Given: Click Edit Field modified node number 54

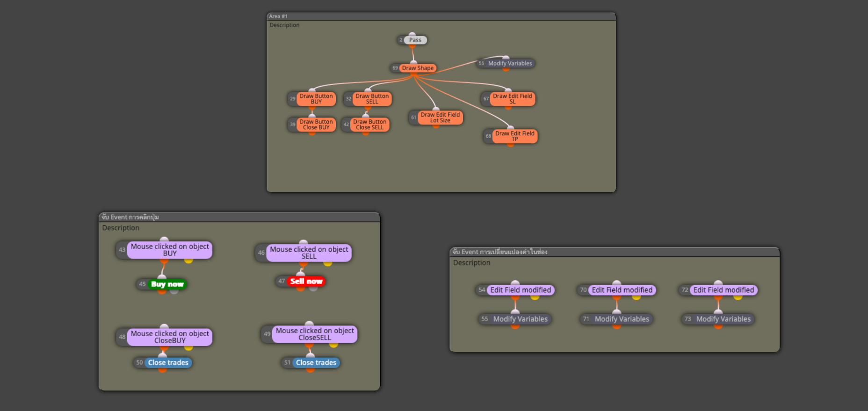Looking at the screenshot, I should point(520,290).
